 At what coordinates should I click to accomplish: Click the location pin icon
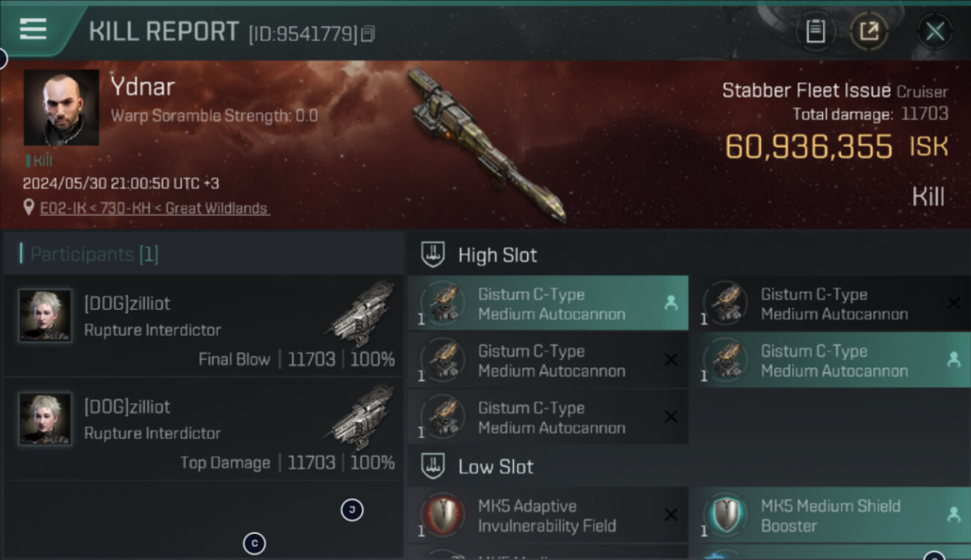coord(29,208)
